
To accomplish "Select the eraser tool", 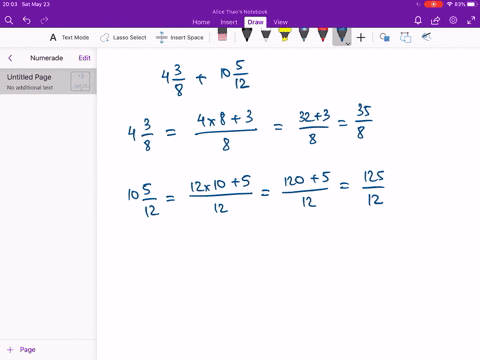I will (x=222, y=35).
